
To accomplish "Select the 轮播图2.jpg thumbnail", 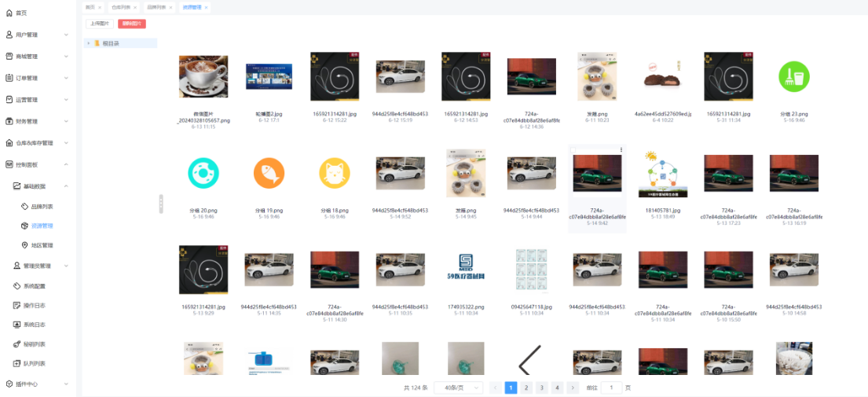I will tap(269, 76).
